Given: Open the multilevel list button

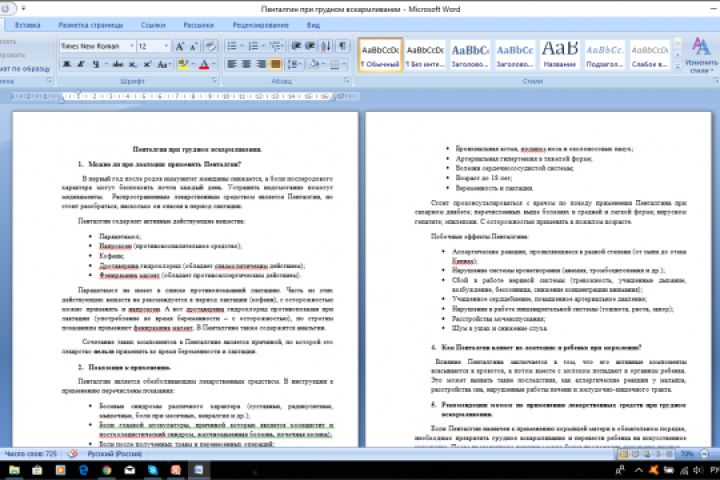Looking at the screenshot, I should tap(276, 46).
